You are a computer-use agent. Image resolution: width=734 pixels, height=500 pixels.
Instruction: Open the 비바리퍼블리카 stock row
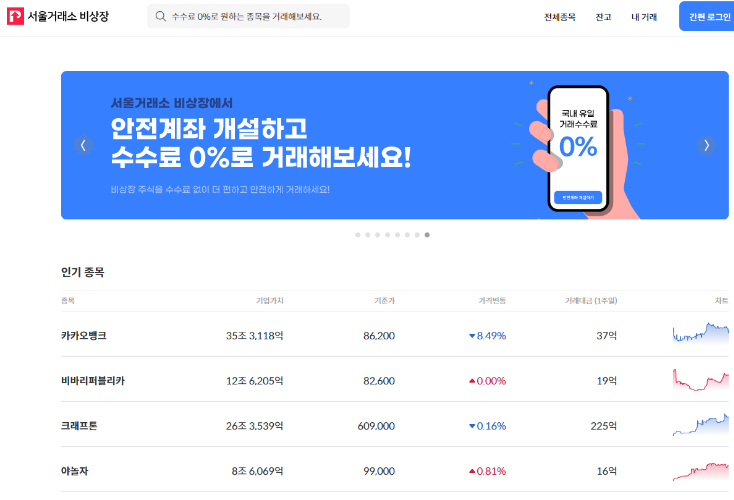(x=395, y=379)
